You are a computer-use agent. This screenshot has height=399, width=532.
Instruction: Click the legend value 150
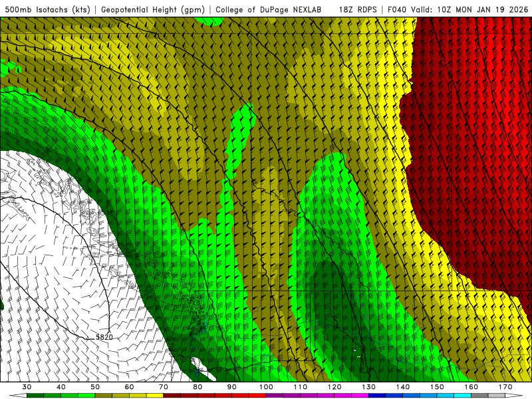pyautogui.click(x=437, y=387)
